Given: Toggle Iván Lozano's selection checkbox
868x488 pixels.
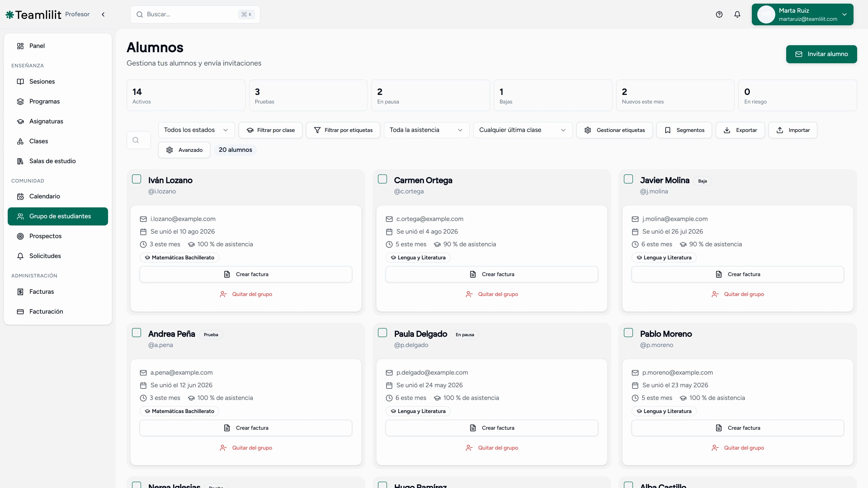Looking at the screenshot, I should [x=137, y=179].
